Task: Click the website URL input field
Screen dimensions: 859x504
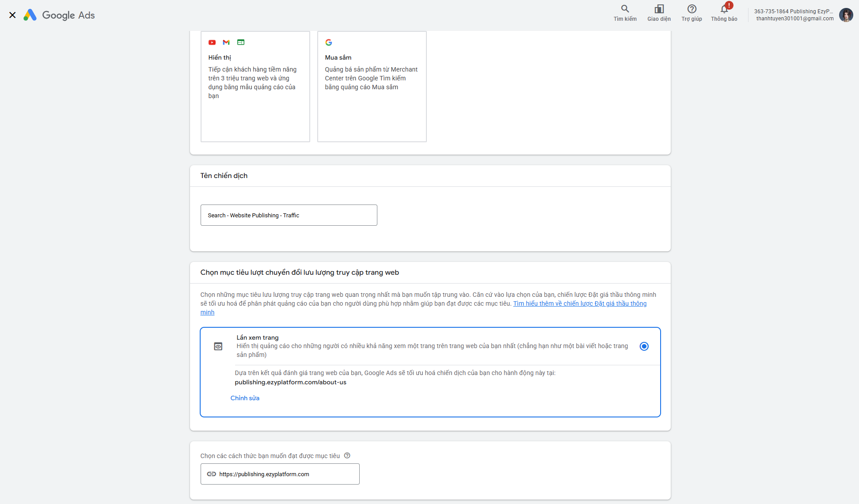Action: coord(280,474)
